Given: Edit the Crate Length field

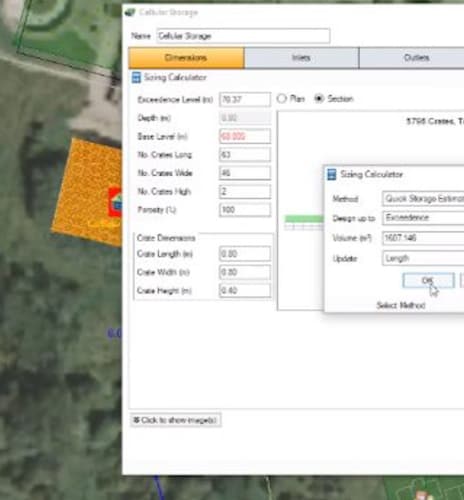Looking at the screenshot, I should coord(245,254).
